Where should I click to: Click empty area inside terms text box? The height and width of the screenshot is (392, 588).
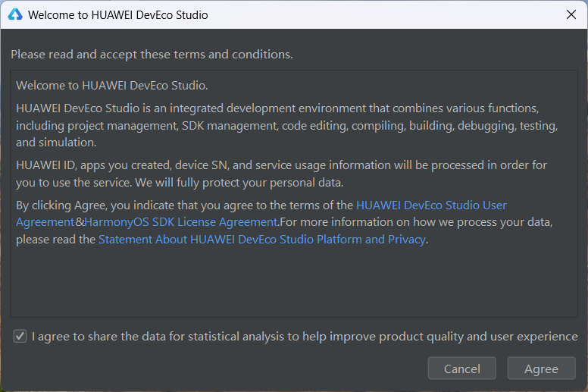(x=294, y=281)
